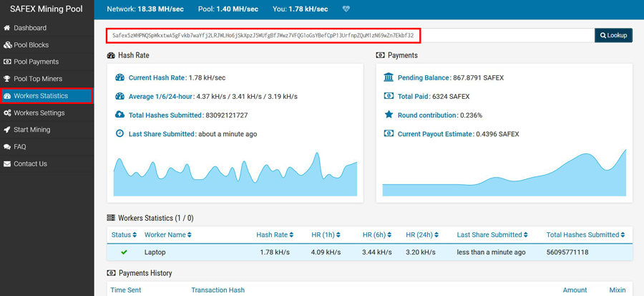The width and height of the screenshot is (644, 296).
Task: Click the 56095771118 total hashes value
Action: tap(567, 252)
